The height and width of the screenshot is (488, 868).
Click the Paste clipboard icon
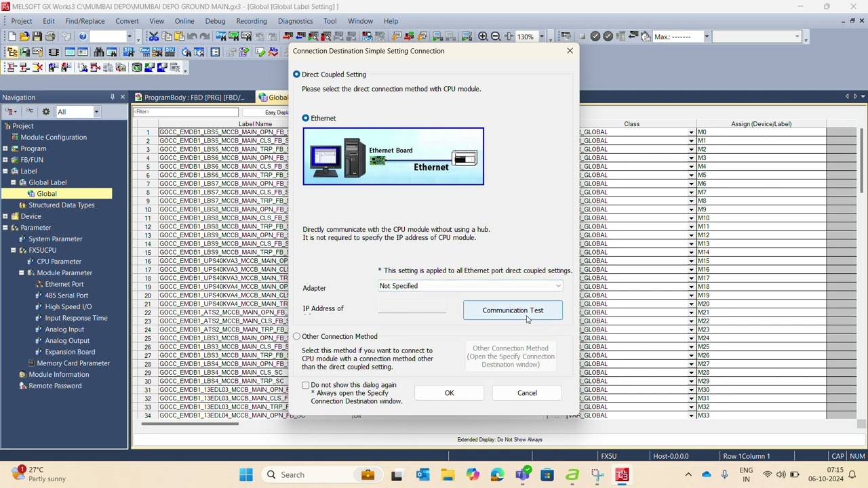click(x=180, y=37)
